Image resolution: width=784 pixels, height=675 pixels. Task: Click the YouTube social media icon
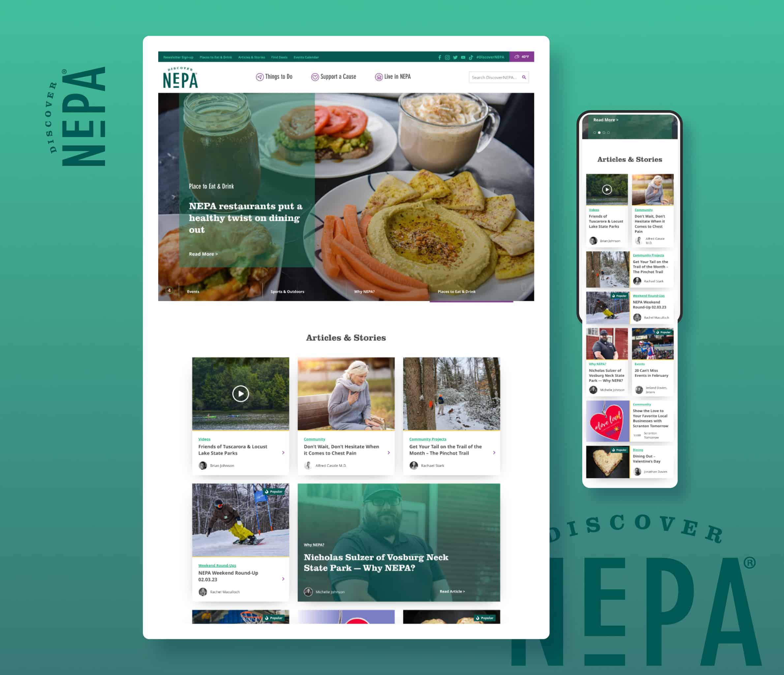tap(462, 57)
